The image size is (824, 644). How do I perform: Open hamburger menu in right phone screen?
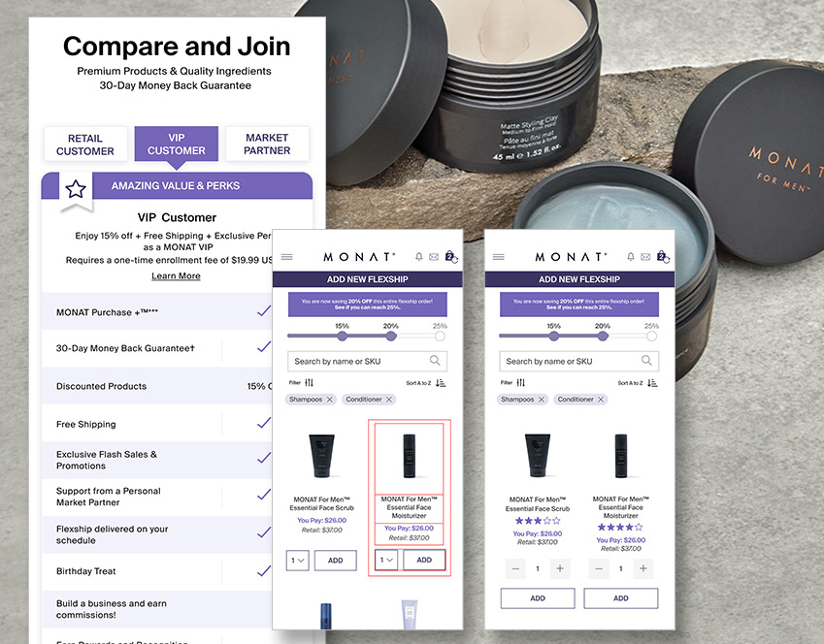(x=498, y=257)
